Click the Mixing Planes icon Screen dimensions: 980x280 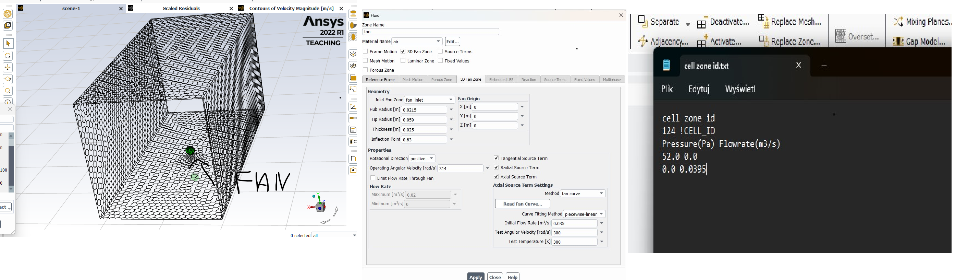(x=898, y=21)
